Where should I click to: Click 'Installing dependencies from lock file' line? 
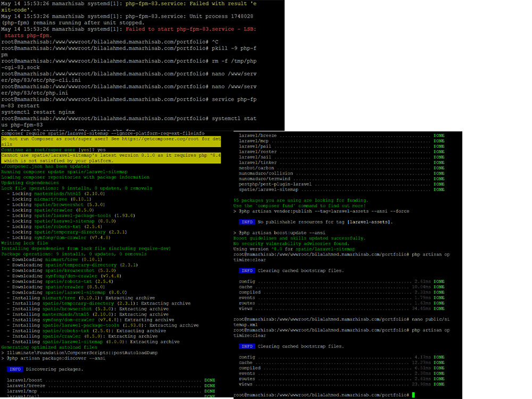coord(86,248)
